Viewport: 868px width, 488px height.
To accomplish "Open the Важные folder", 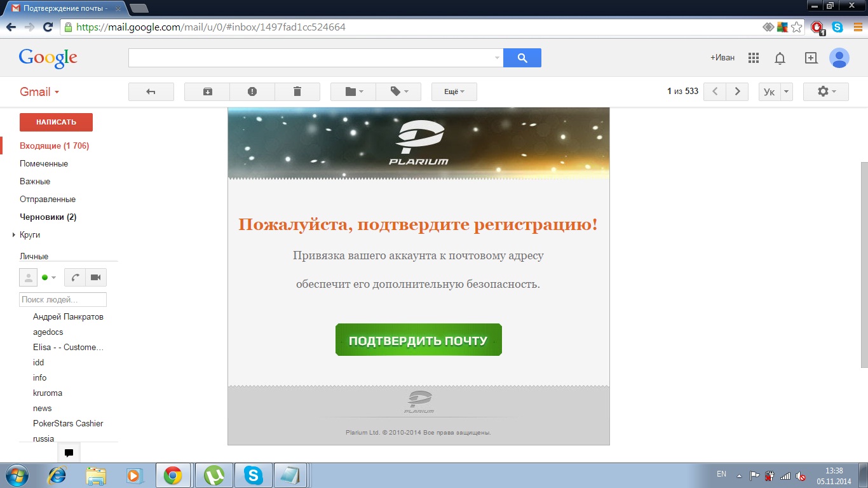I will [x=35, y=181].
